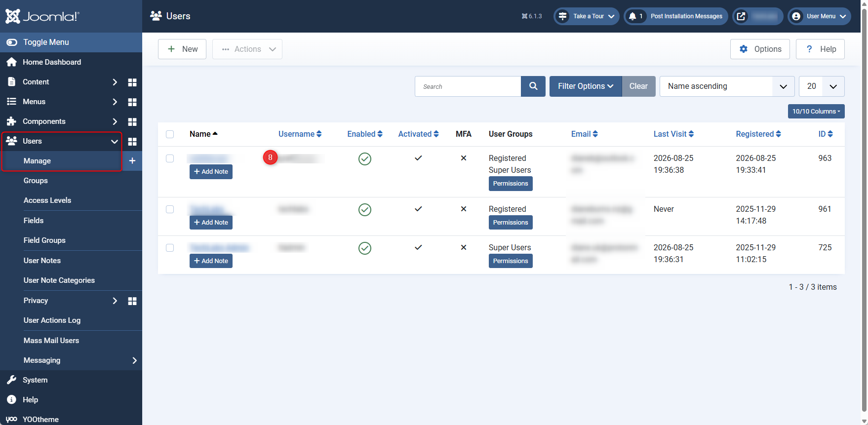
Task: Open Menus dashboard grid icon
Action: tap(132, 102)
